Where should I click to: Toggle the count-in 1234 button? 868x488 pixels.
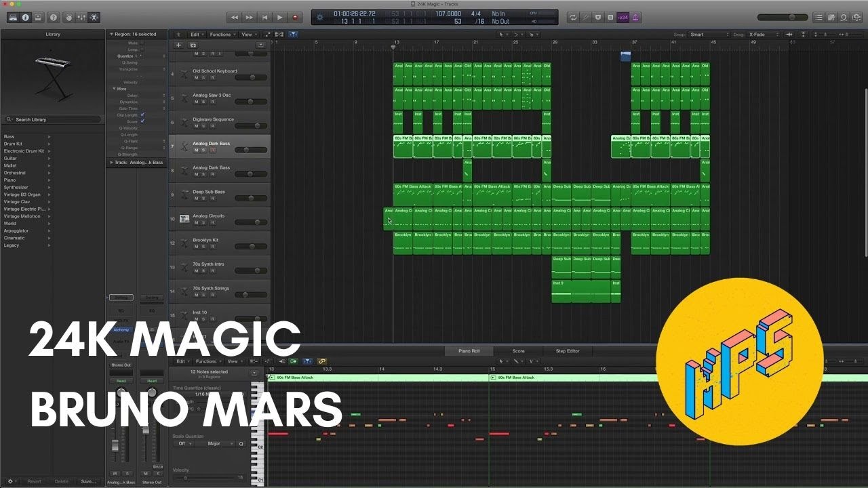tap(623, 17)
